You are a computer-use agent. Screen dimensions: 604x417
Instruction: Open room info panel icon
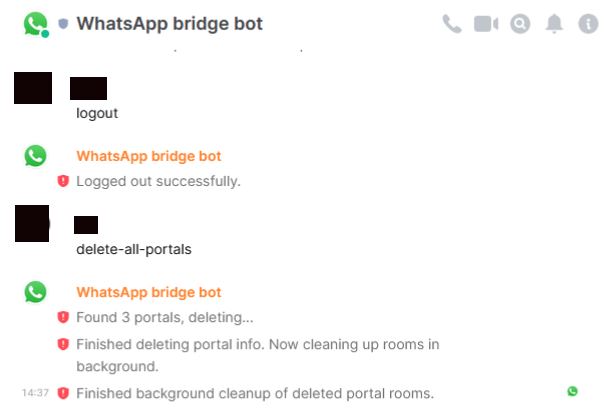coord(588,24)
